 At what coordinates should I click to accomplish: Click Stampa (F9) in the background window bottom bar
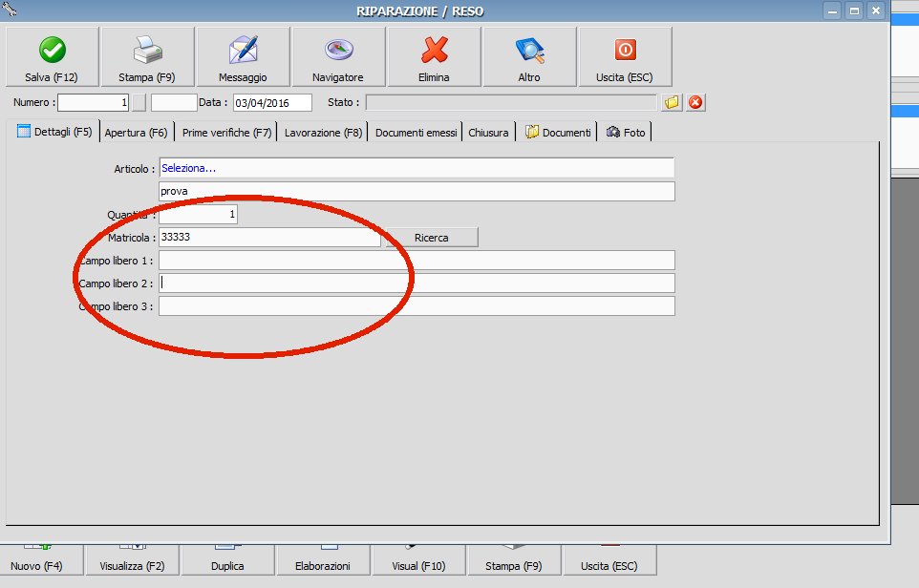point(514,560)
